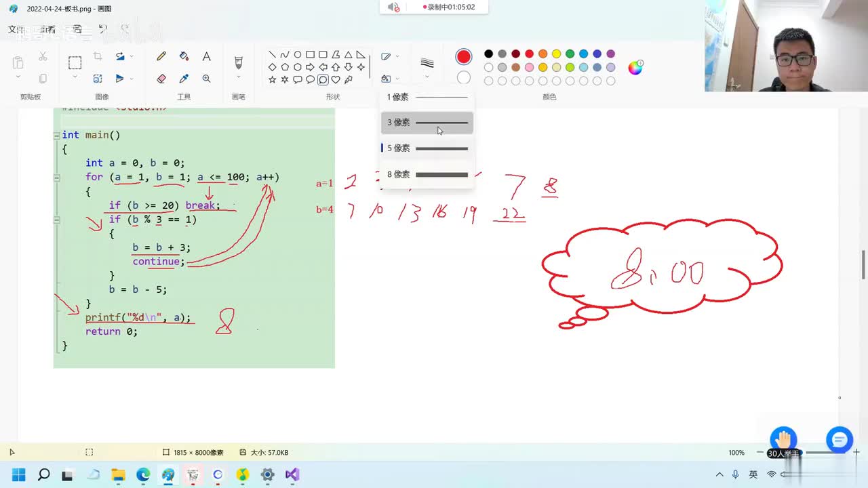Choose the Up arrow shape
This screenshot has width=868, height=488.
[x=336, y=67]
